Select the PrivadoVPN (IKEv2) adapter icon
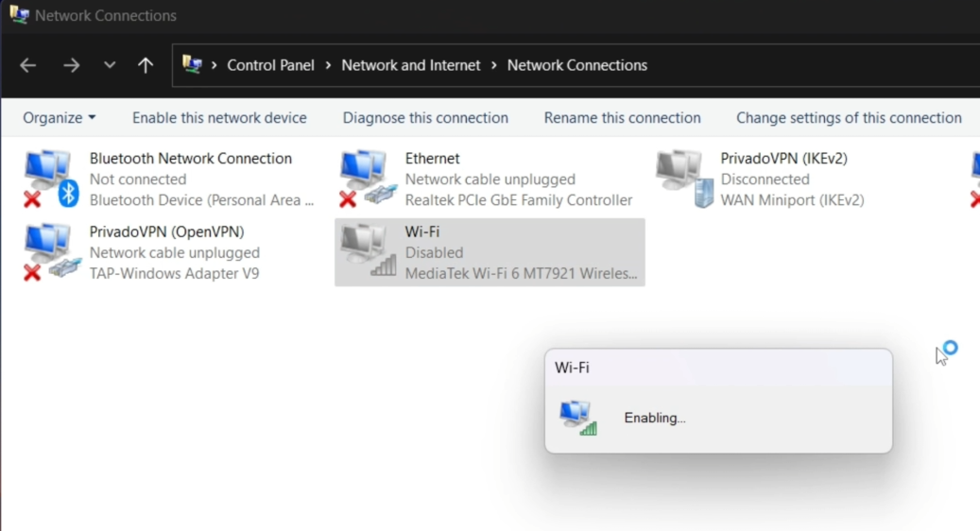 (x=684, y=179)
